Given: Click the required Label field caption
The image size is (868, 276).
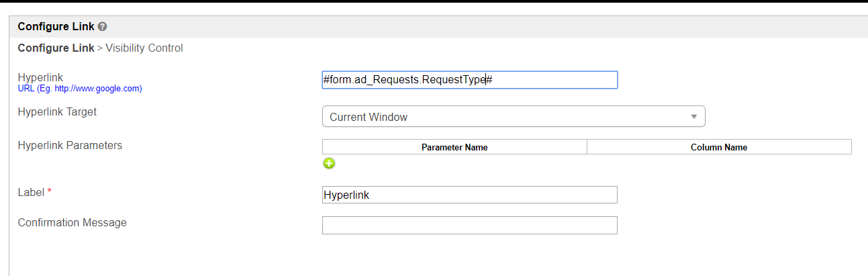Looking at the screenshot, I should [x=31, y=192].
